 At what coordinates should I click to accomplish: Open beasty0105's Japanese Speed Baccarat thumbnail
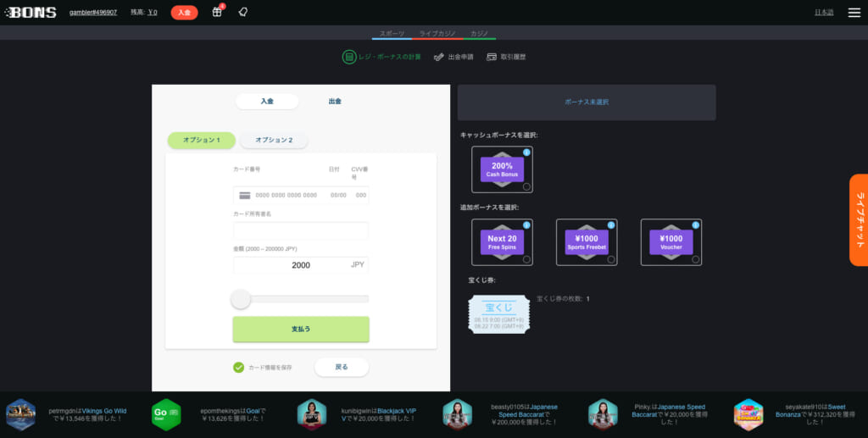[457, 415]
